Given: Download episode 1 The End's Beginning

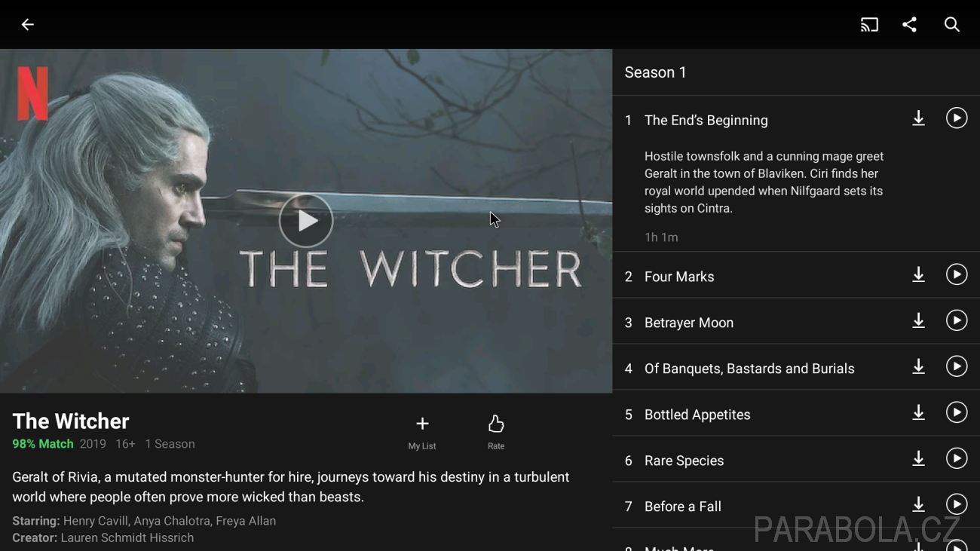Looking at the screenshot, I should (918, 118).
